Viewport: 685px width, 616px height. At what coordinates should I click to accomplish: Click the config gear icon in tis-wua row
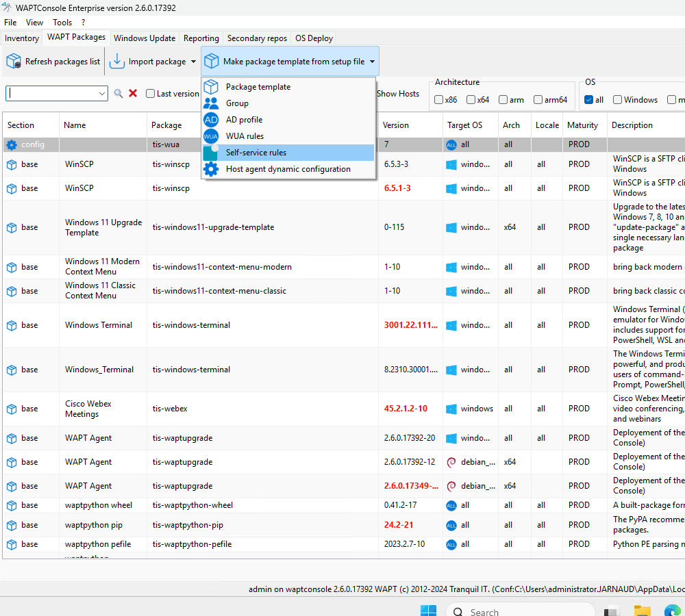pyautogui.click(x=12, y=144)
